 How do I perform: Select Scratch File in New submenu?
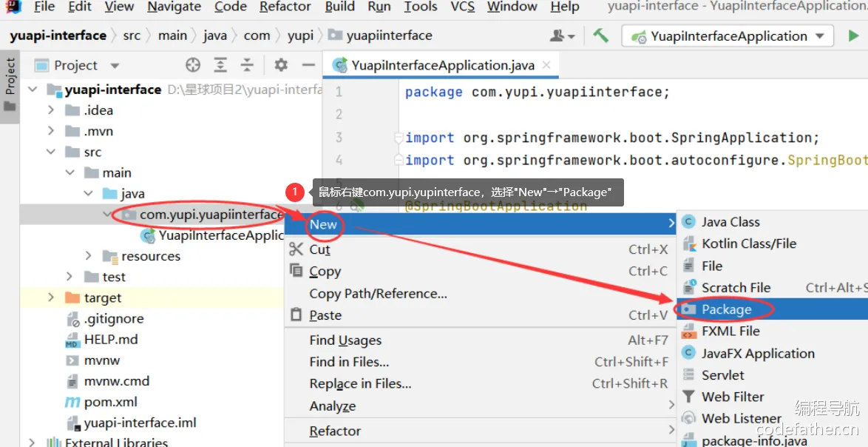(773, 287)
